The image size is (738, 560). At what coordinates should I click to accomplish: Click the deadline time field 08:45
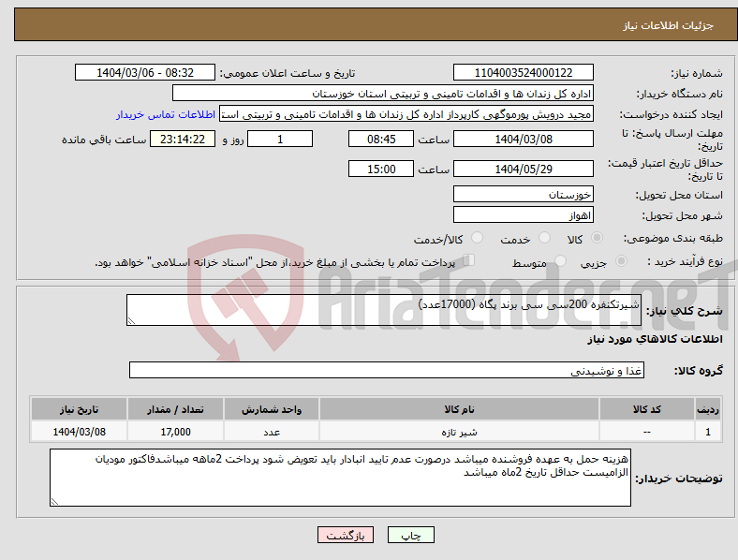tap(381, 139)
